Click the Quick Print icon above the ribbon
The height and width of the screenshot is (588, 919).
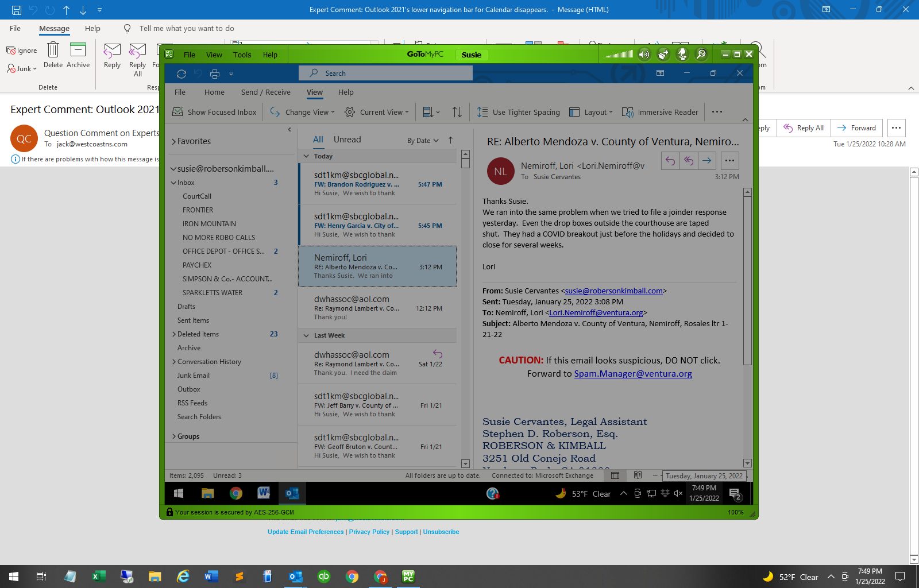tap(215, 73)
